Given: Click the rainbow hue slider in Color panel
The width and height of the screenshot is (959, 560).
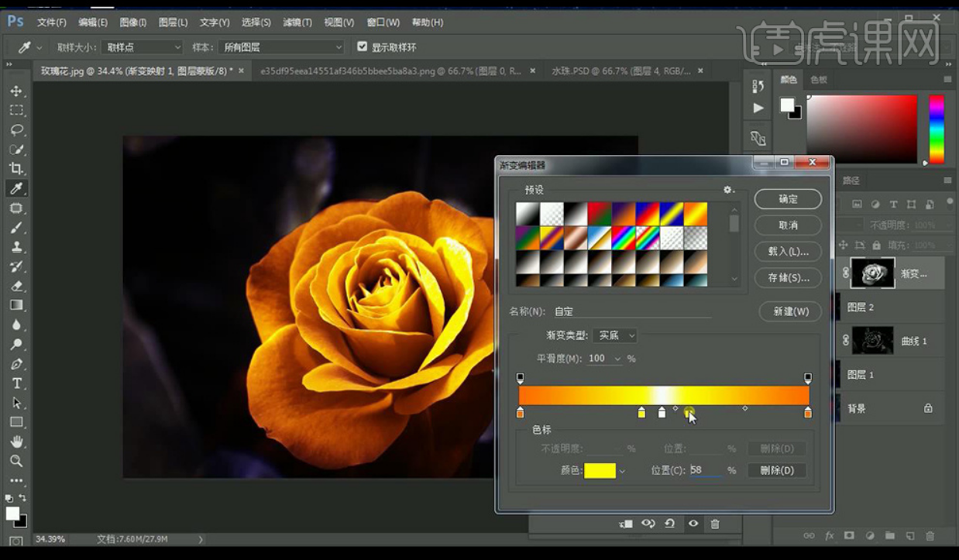Looking at the screenshot, I should [937, 129].
